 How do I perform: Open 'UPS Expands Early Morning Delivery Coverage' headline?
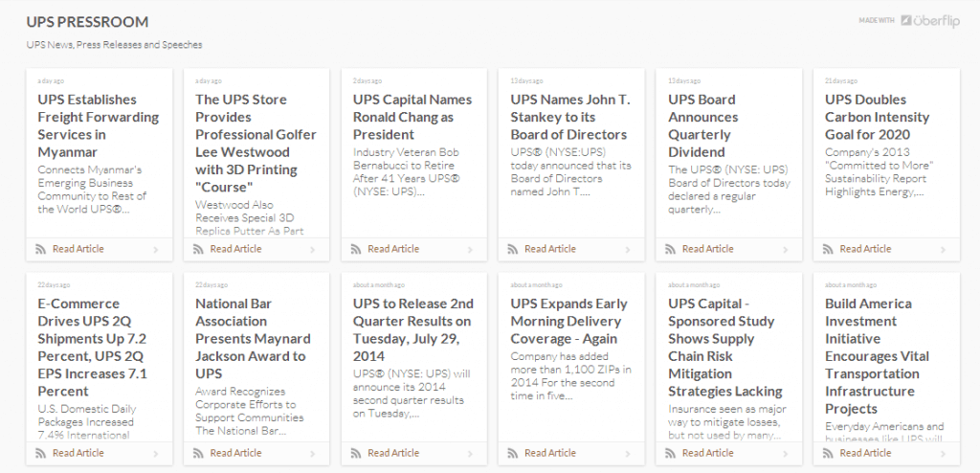pyautogui.click(x=569, y=321)
